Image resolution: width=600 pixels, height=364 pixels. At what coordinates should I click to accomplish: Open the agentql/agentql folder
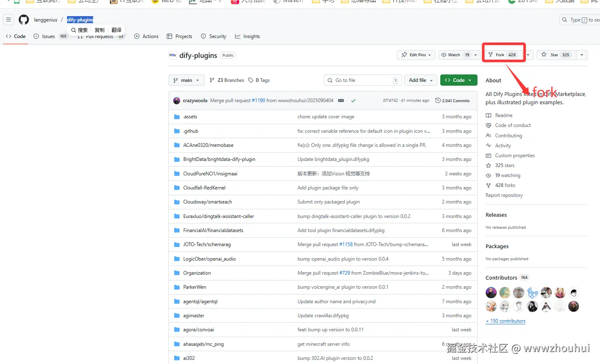click(x=200, y=302)
